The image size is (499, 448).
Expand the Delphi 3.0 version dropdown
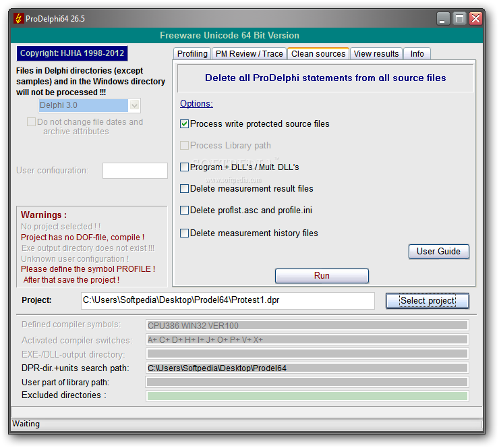click(x=135, y=105)
